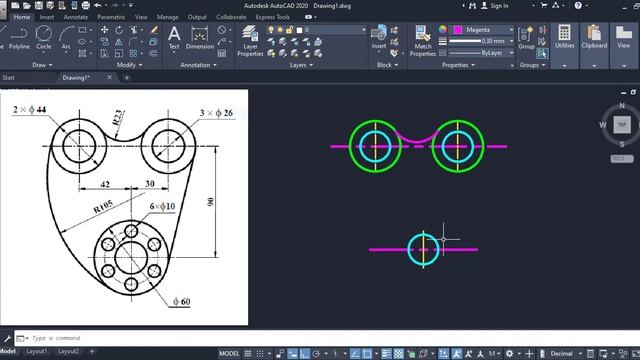Click the MODEL space button in status bar
This screenshot has height=360, width=640.
[229, 353]
